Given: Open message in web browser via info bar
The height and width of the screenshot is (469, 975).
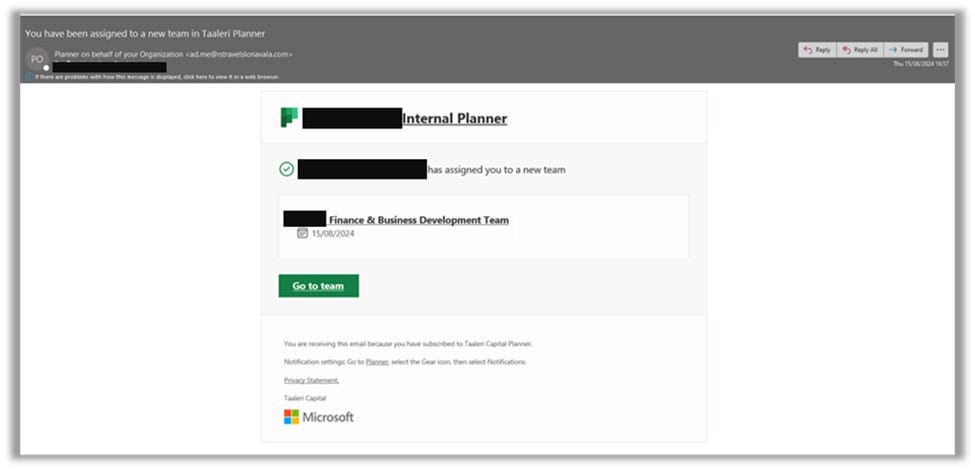Looking at the screenshot, I should [x=157, y=77].
